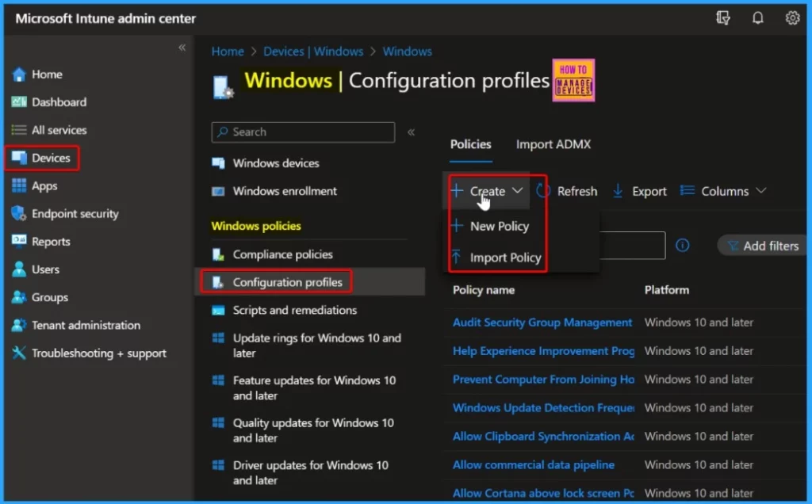812x504 pixels.
Task: Open Allow commercial data pipeline policy
Action: tap(534, 464)
